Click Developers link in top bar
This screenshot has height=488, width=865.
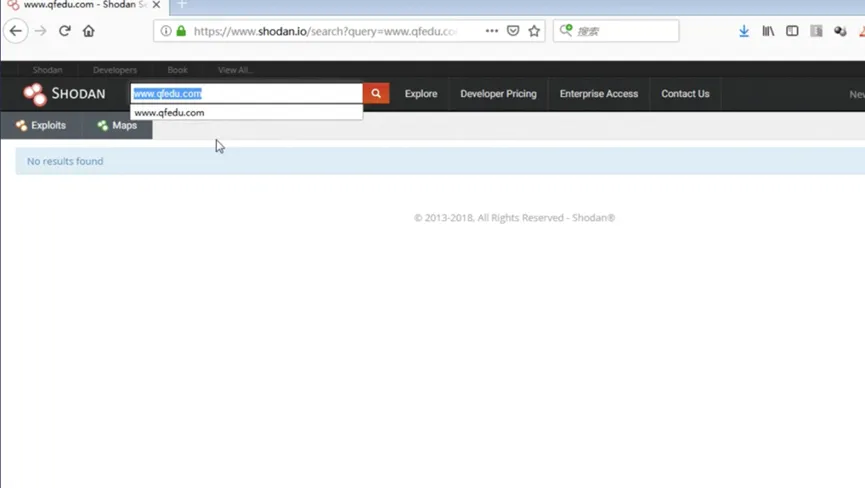coord(115,70)
